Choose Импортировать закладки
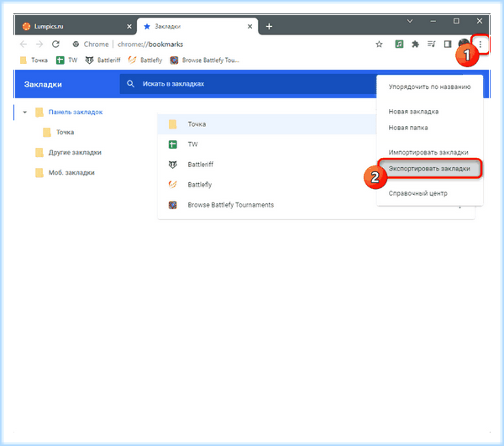 click(x=429, y=152)
